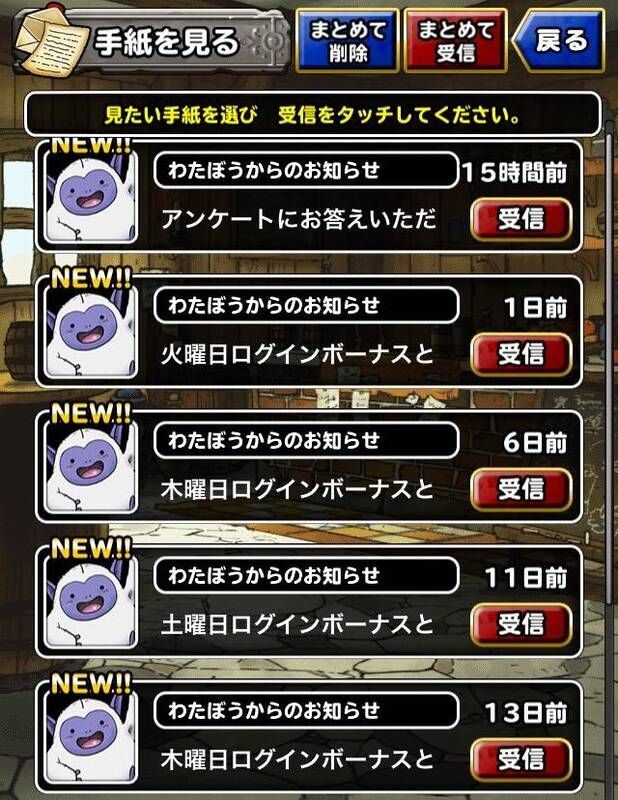Tap the letter scroll icon beside 手紙を見る
The image size is (618, 800).
[51, 43]
